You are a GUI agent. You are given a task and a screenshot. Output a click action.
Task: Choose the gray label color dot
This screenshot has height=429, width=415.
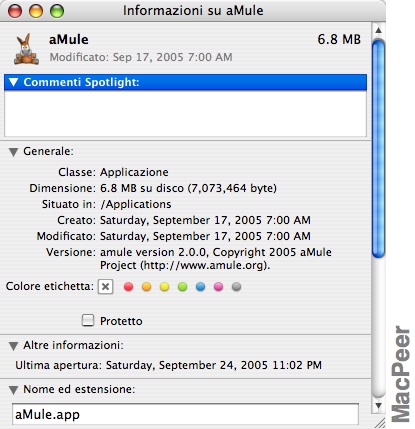click(236, 287)
